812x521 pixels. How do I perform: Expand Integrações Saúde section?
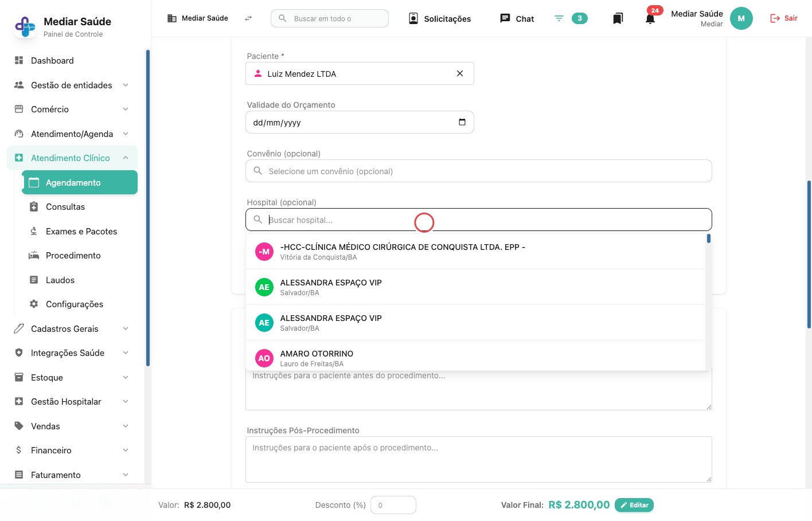pos(72,353)
